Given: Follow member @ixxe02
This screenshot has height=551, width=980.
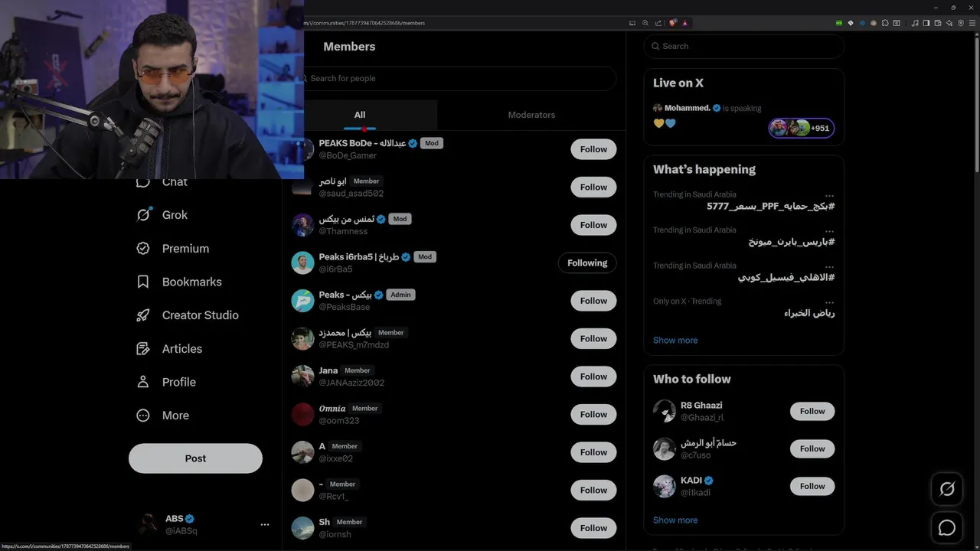Looking at the screenshot, I should click(593, 452).
